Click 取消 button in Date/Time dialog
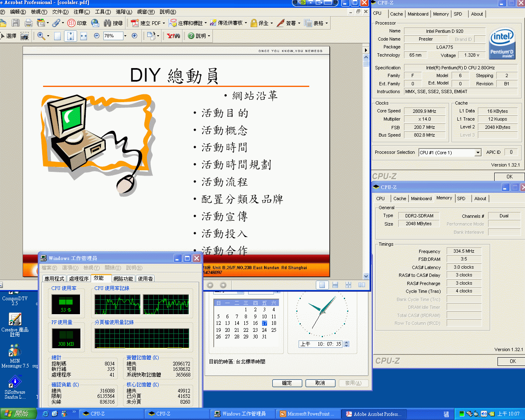This screenshot has height=420, width=525. click(x=320, y=383)
